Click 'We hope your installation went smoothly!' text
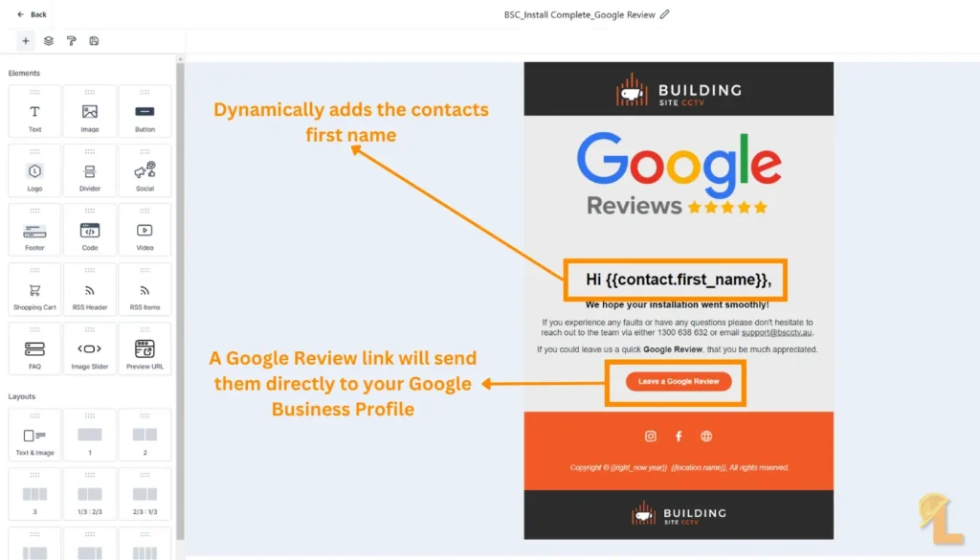Image resolution: width=980 pixels, height=560 pixels. 677,305
